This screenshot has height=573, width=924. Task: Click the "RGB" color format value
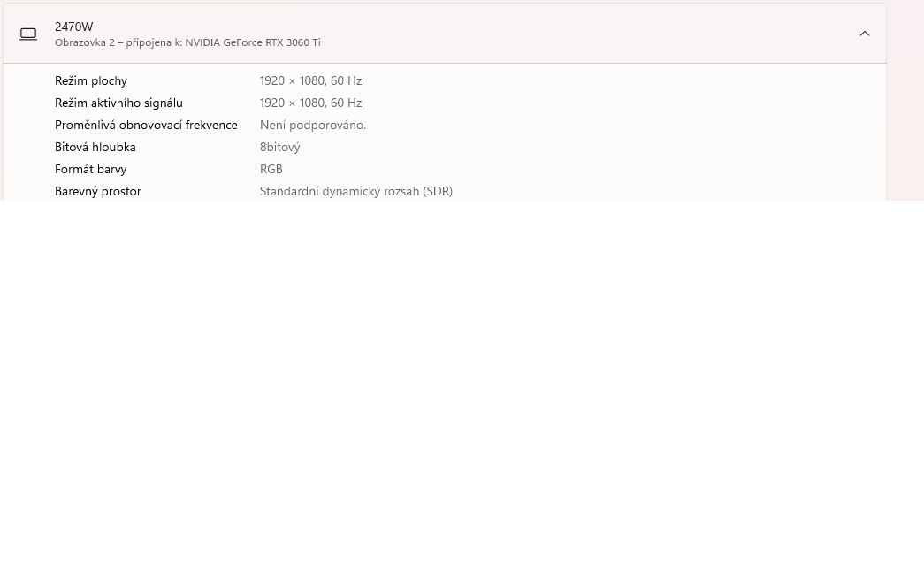click(271, 169)
